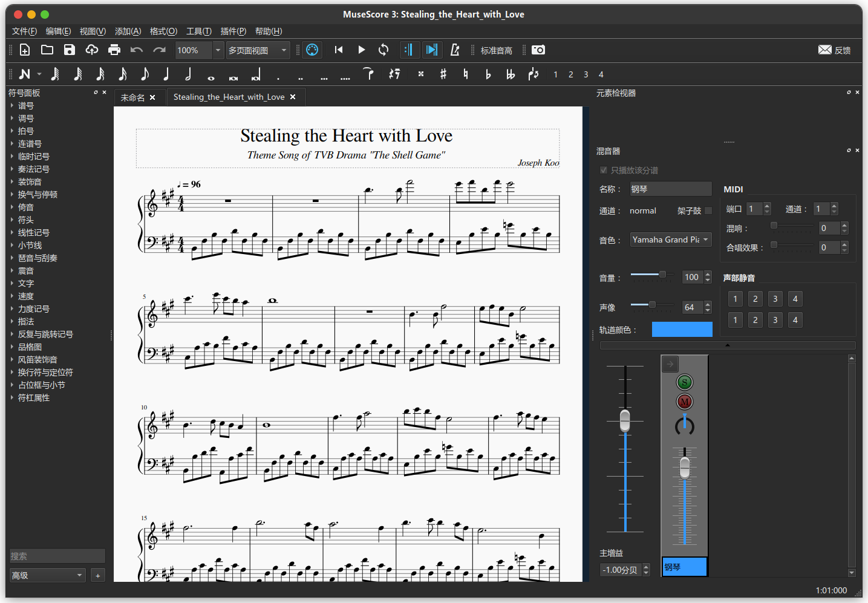This screenshot has width=868, height=603.
Task: Toggle loop playback
Action: click(383, 50)
